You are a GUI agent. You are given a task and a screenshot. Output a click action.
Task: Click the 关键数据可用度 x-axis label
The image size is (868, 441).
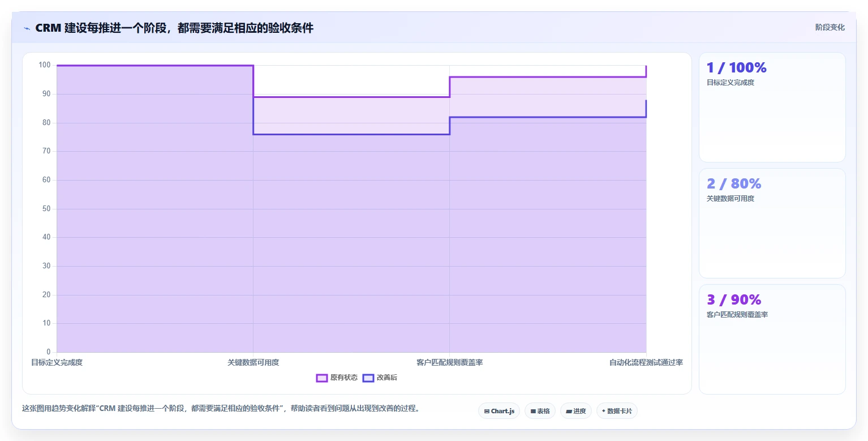click(253, 362)
